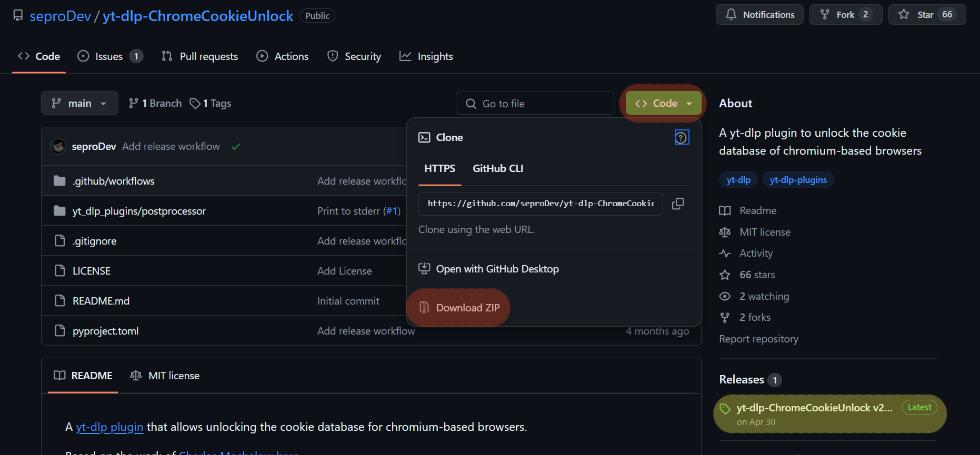Open the Issues tab
980x455 pixels.
tap(110, 56)
